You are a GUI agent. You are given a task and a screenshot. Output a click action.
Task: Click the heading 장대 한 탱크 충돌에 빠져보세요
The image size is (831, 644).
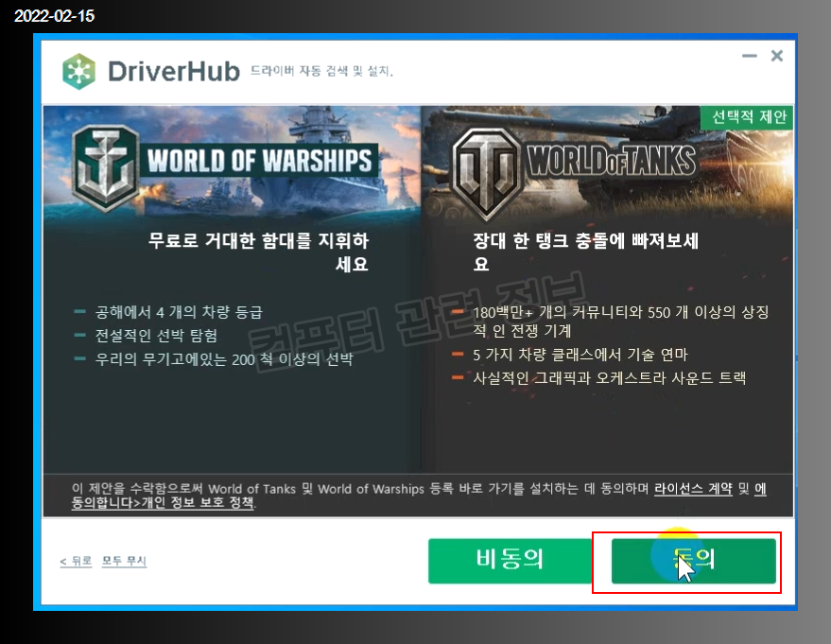(x=585, y=252)
